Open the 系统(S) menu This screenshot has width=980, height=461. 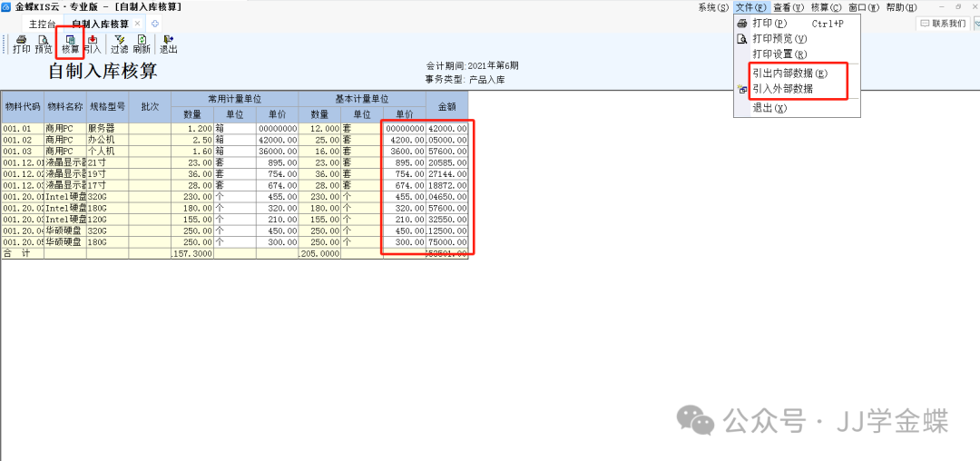click(x=713, y=7)
